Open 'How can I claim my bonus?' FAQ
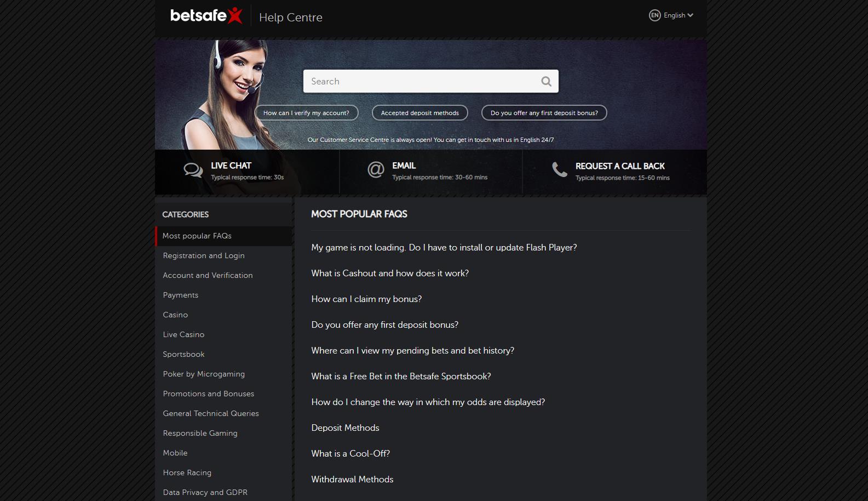 (366, 299)
